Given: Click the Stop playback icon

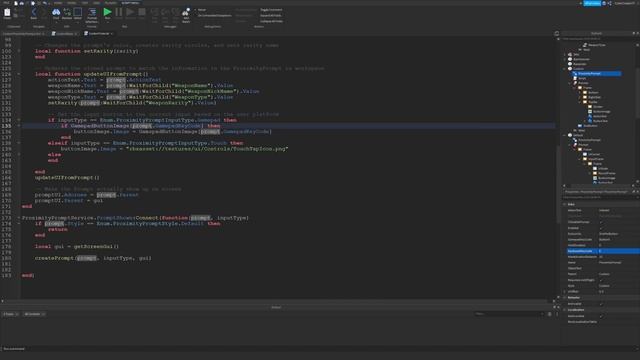Looking at the screenshot, I should pos(142,12).
